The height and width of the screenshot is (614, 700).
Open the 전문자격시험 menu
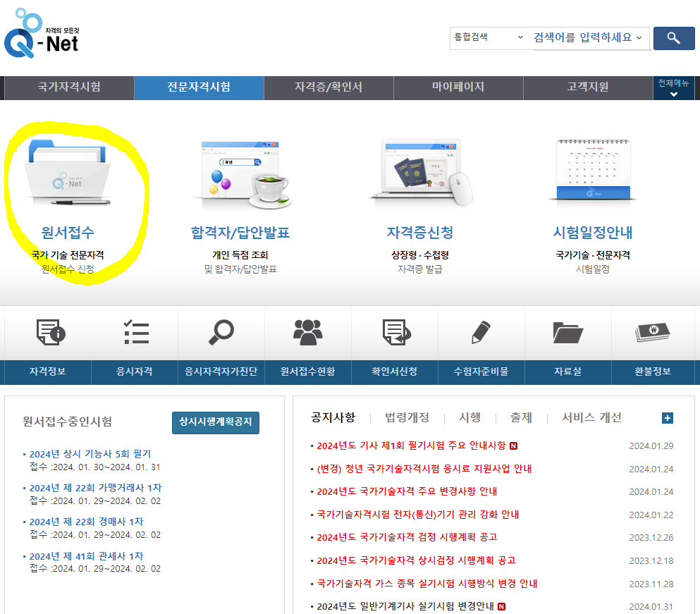point(199,87)
